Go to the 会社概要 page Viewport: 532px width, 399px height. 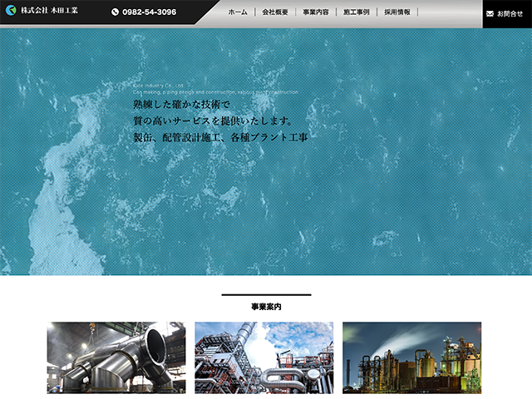tap(274, 12)
